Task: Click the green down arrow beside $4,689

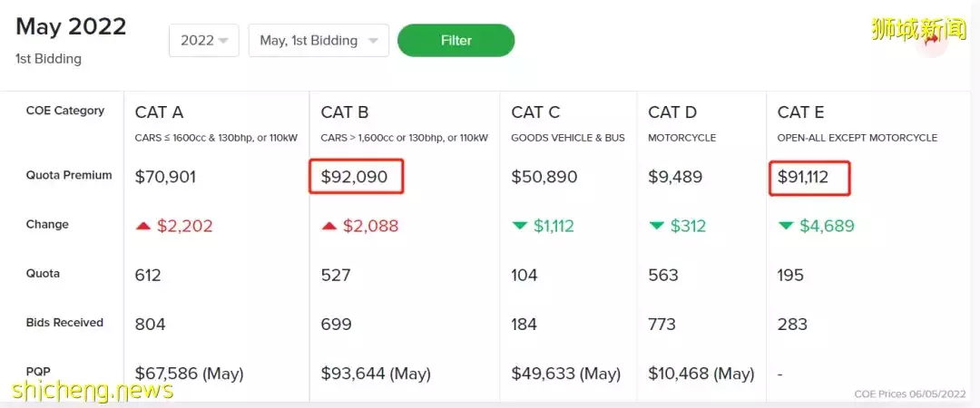Action: pyautogui.click(x=786, y=226)
